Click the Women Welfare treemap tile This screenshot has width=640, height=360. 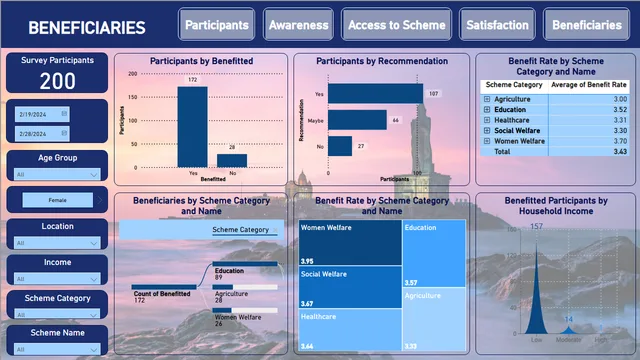[350, 242]
